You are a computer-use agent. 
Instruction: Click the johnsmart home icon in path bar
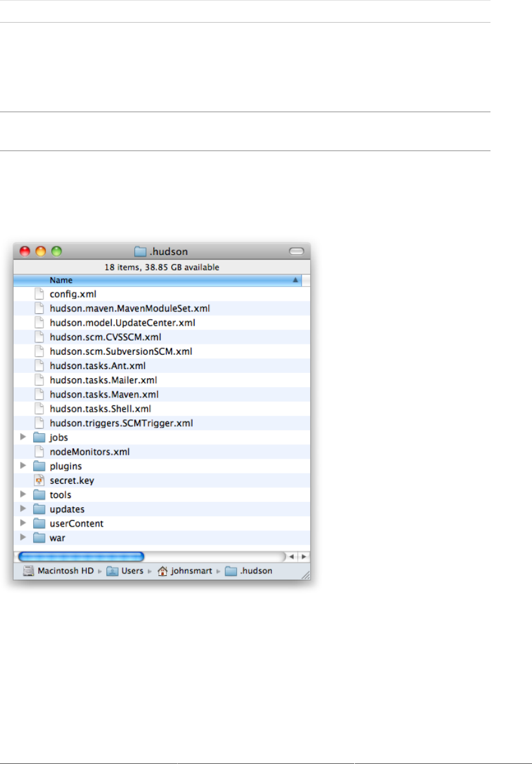[x=162, y=571]
